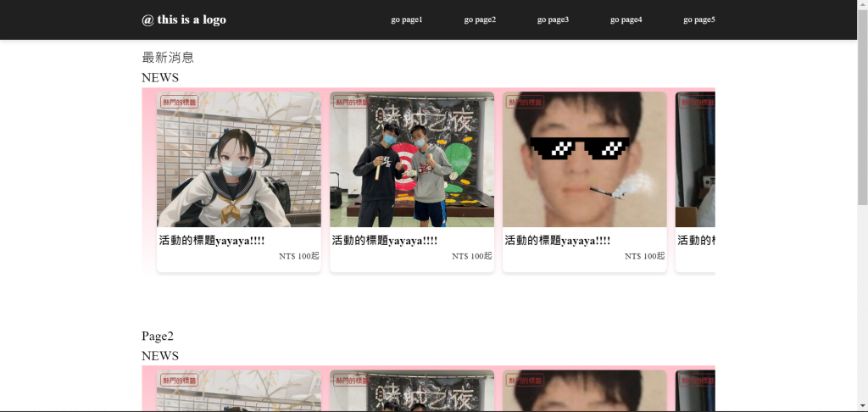
Task: Click the red tag badge on the top partially visible fourth card
Action: (x=697, y=102)
